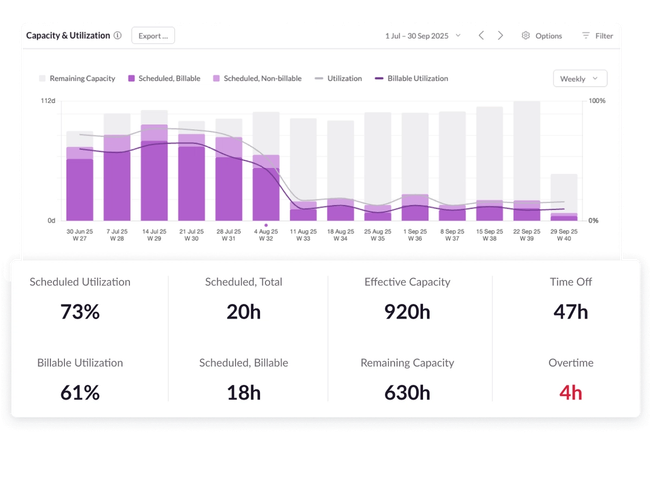
Task: Click the info icon beside Capacity & Utilization
Action: click(118, 35)
